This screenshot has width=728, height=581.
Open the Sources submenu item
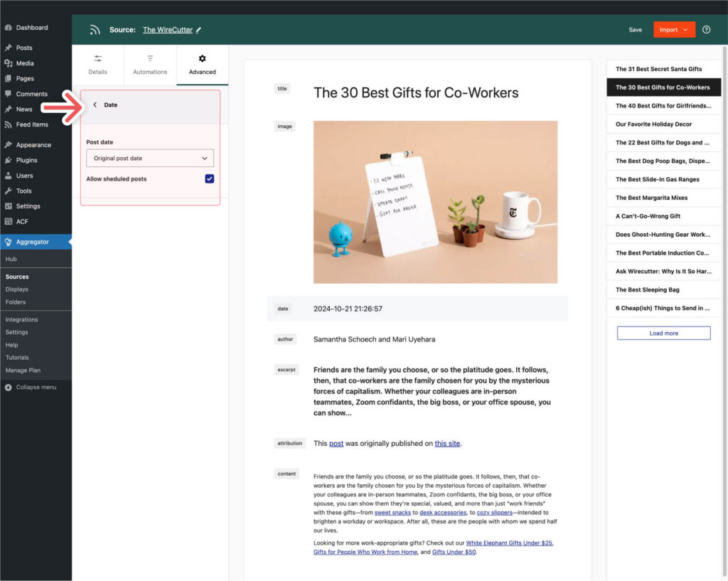click(17, 277)
